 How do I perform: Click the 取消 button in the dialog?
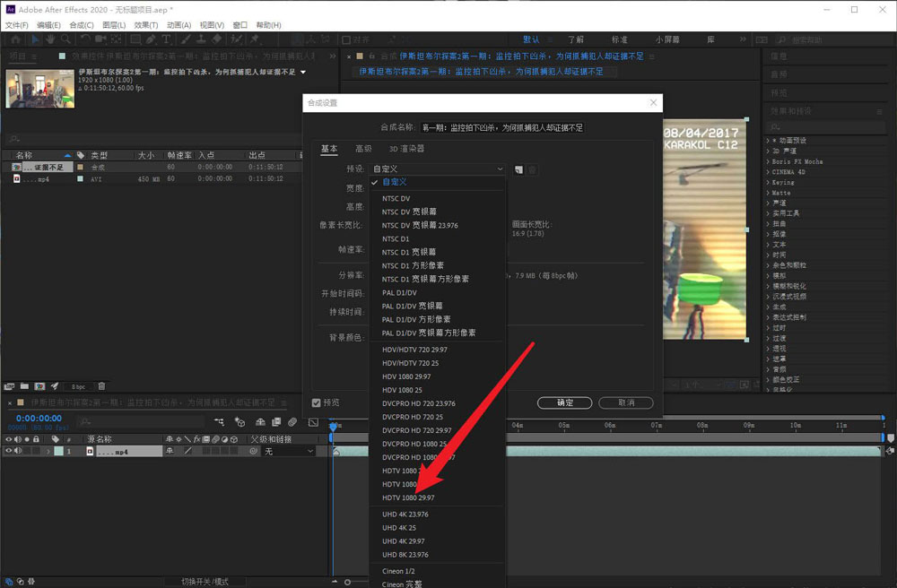point(625,402)
